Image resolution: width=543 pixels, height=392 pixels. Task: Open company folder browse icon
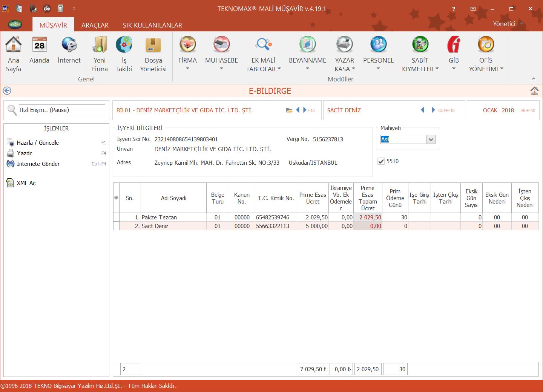pyautogui.click(x=289, y=110)
